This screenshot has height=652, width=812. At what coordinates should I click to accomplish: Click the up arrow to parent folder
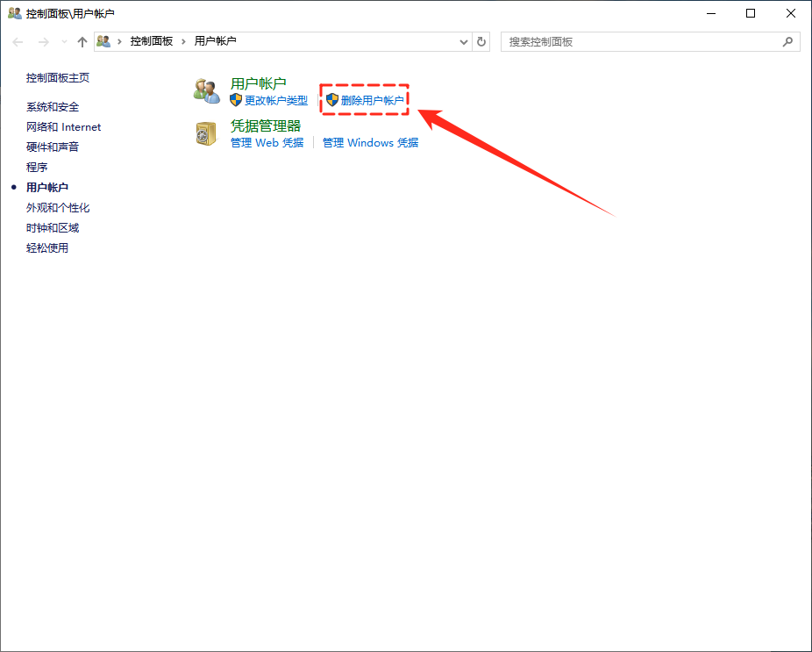(82, 42)
